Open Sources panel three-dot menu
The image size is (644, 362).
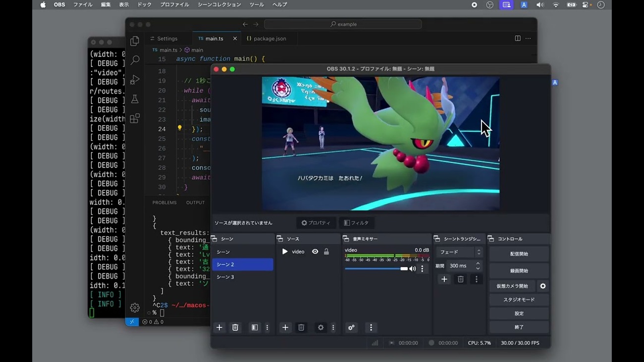tap(333, 327)
